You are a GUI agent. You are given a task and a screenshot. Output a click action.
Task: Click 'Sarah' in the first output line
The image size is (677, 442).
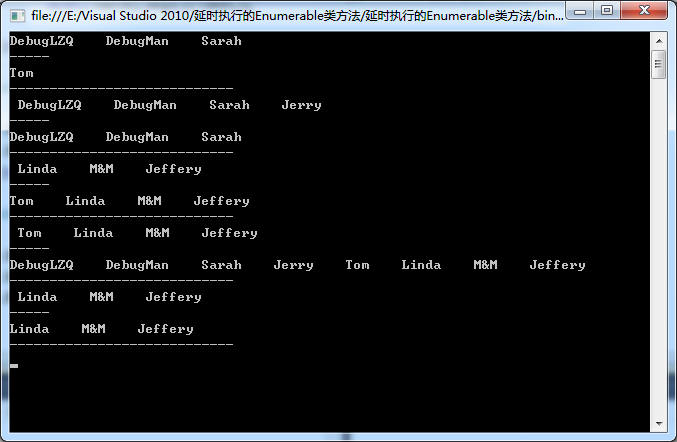(221, 41)
